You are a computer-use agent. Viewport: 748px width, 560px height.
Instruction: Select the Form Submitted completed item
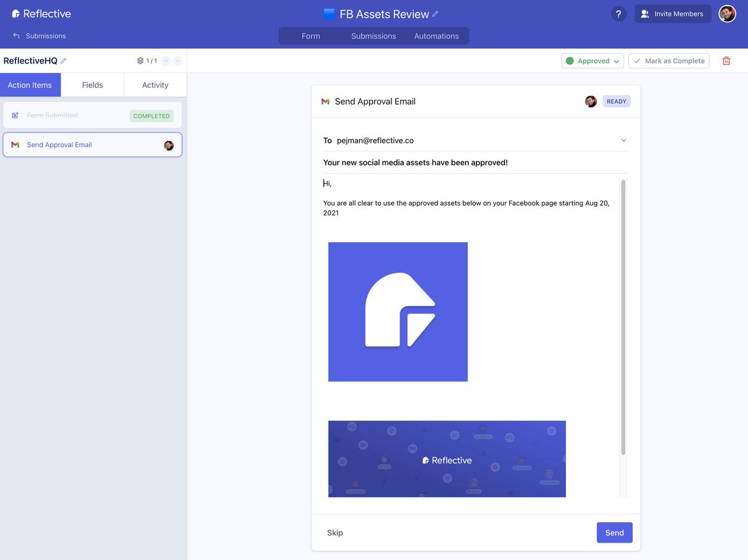coord(92,115)
